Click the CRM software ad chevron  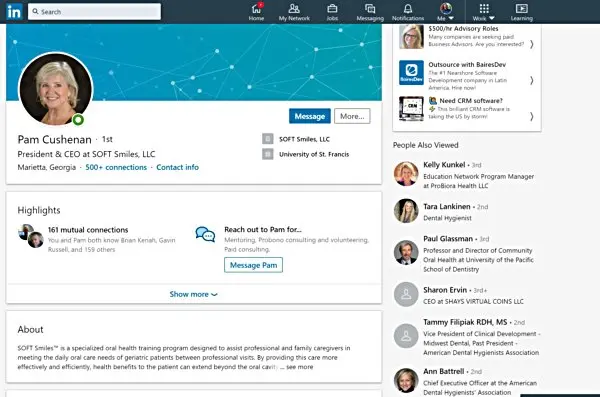[532, 116]
